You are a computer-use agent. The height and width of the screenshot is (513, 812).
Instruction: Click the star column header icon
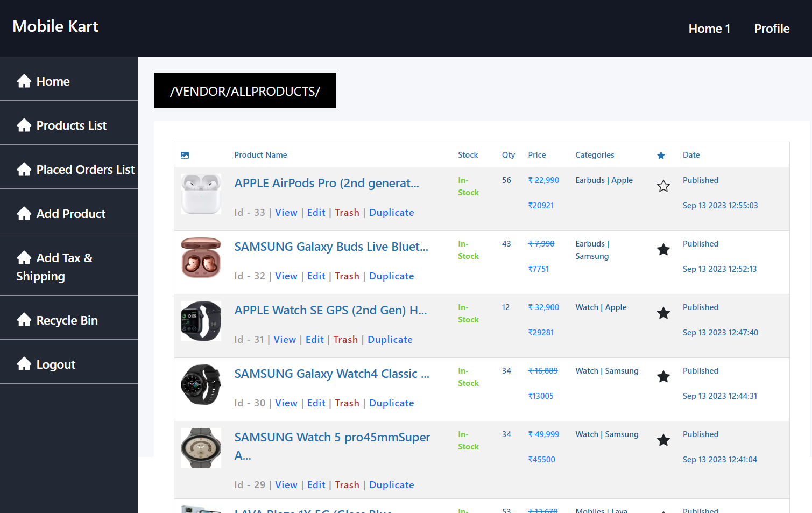coord(661,156)
